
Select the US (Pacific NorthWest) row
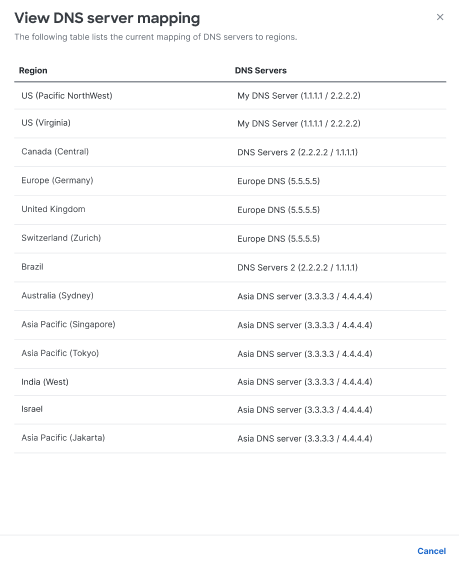(230, 95)
